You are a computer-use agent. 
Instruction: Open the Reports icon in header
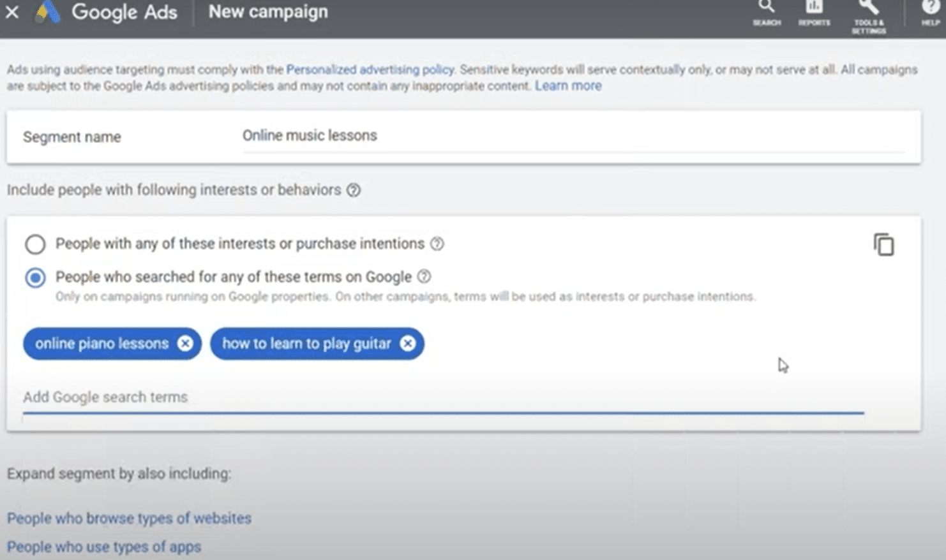(814, 12)
